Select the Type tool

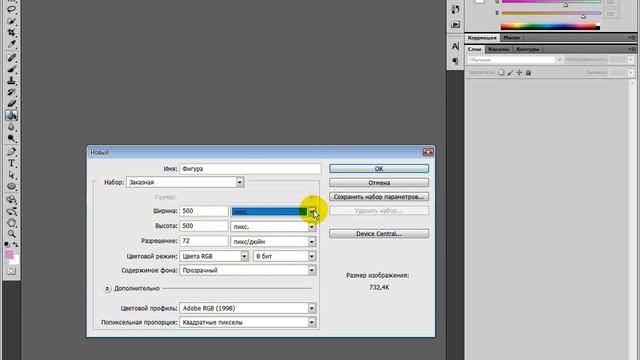11,163
